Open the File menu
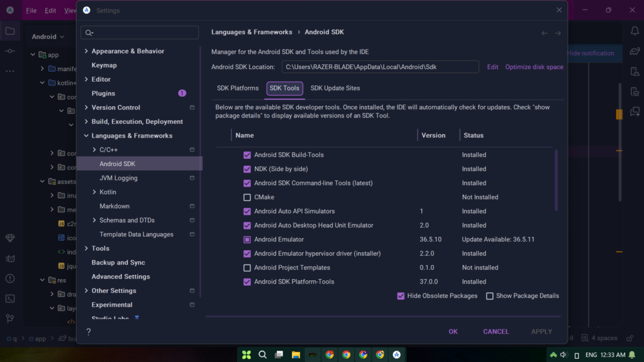The height and width of the screenshot is (362, 644). pos(31,10)
